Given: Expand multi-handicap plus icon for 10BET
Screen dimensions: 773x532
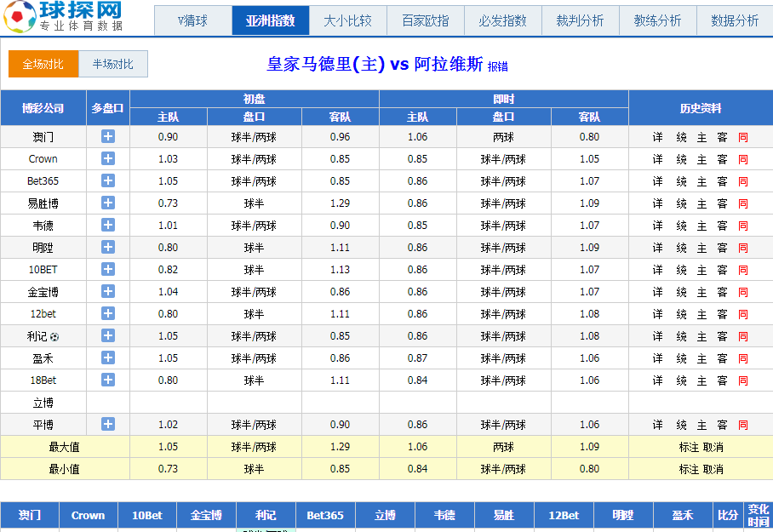Looking at the screenshot, I should click(108, 269).
